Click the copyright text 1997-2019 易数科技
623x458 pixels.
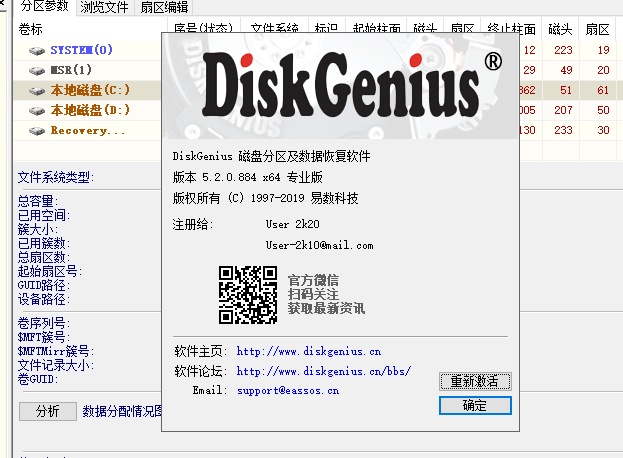click(x=304, y=198)
